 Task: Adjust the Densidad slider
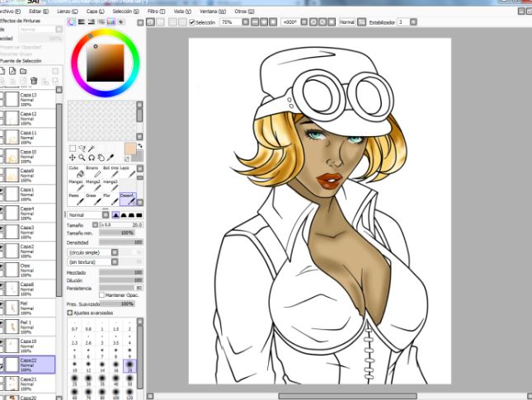[x=121, y=242]
